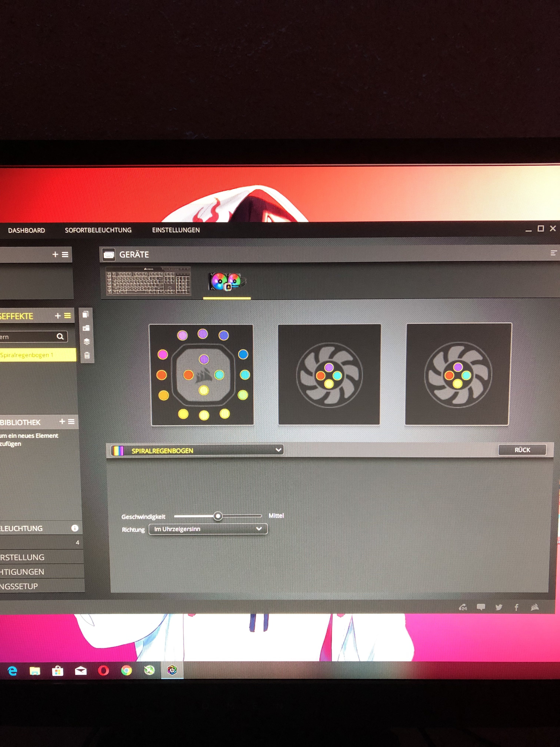Open the Bibliothek hamburger menu
Viewport: 560px width, 747px height.
(x=71, y=421)
